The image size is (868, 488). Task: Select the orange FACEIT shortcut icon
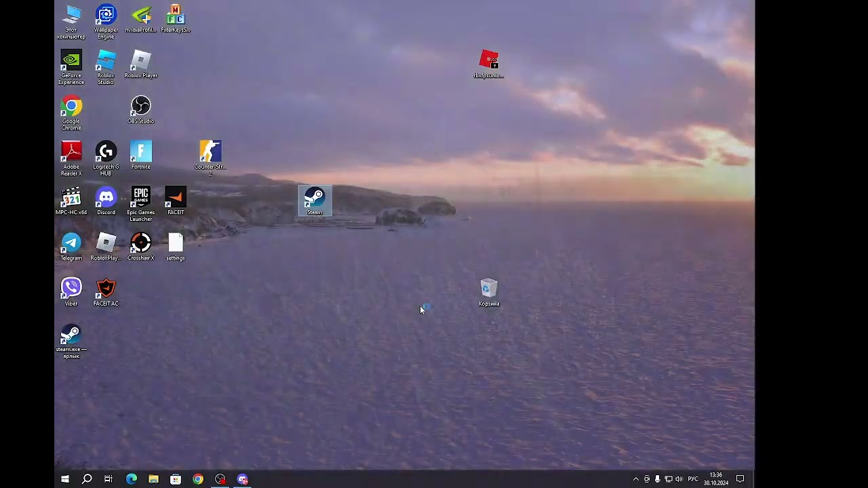point(176,201)
